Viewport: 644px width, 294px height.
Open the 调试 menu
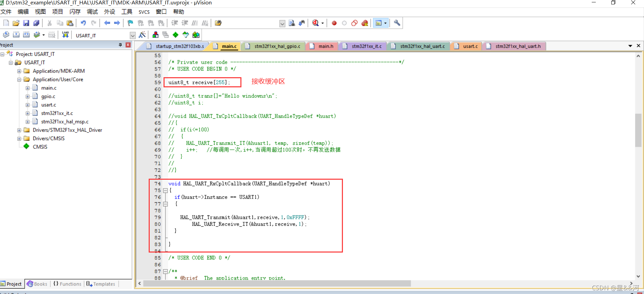click(92, 12)
